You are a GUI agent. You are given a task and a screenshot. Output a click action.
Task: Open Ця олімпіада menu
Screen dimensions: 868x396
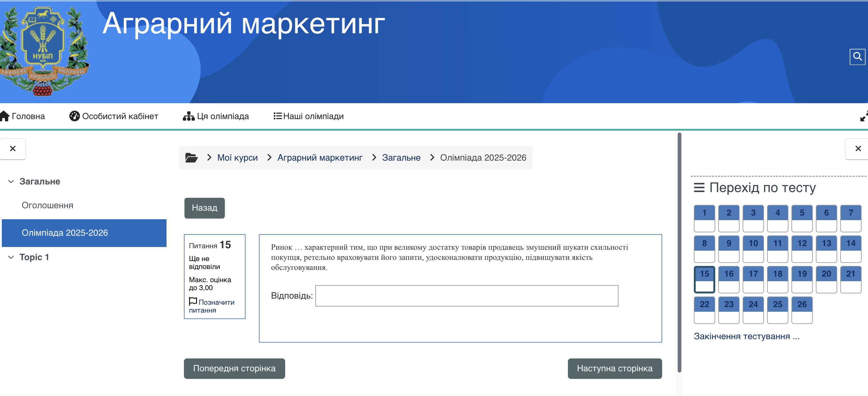pos(216,116)
